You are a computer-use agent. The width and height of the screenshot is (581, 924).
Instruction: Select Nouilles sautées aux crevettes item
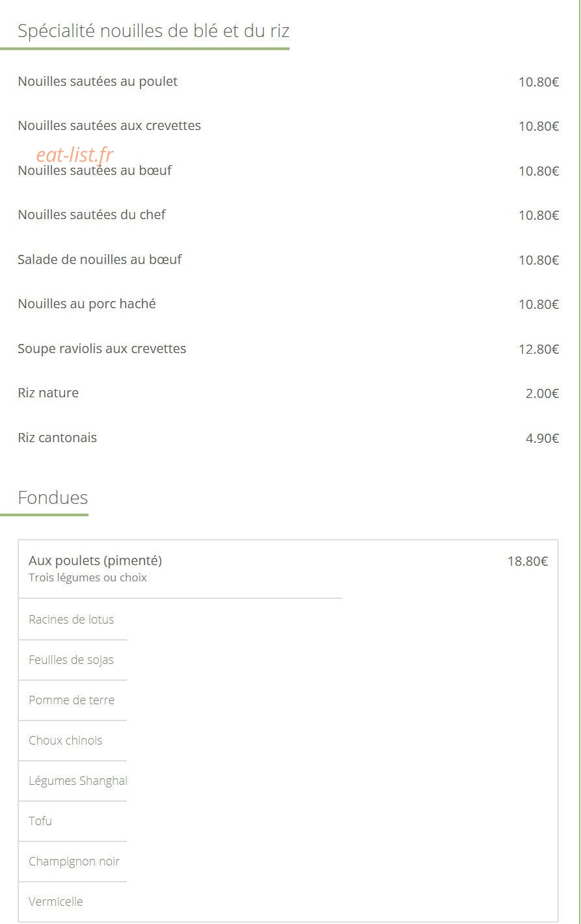coord(288,126)
